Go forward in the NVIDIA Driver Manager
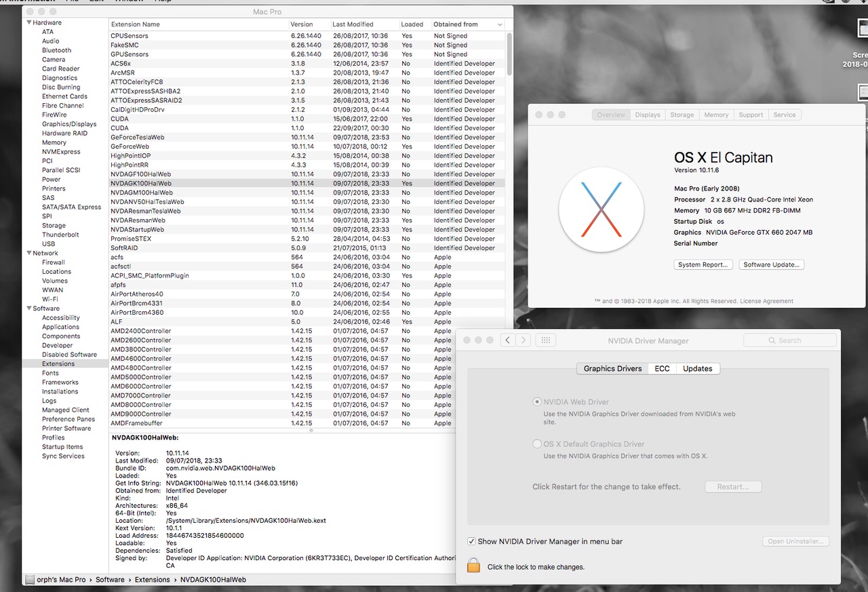The width and height of the screenshot is (868, 592). 523,340
